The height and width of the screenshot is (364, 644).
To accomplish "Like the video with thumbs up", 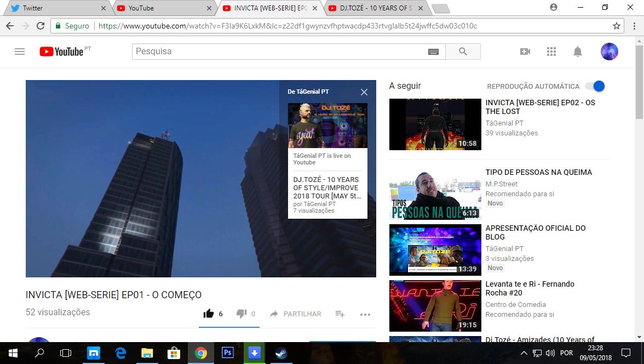I will 209,314.
